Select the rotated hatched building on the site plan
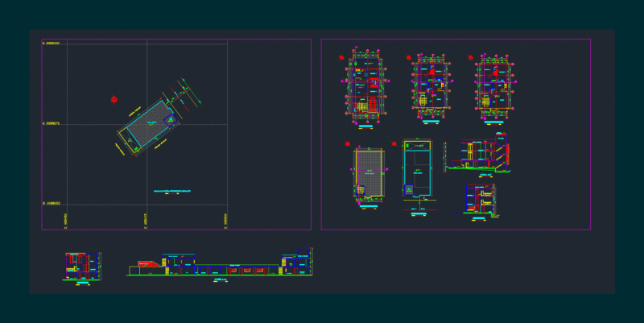This screenshot has width=644, height=323. [149, 126]
